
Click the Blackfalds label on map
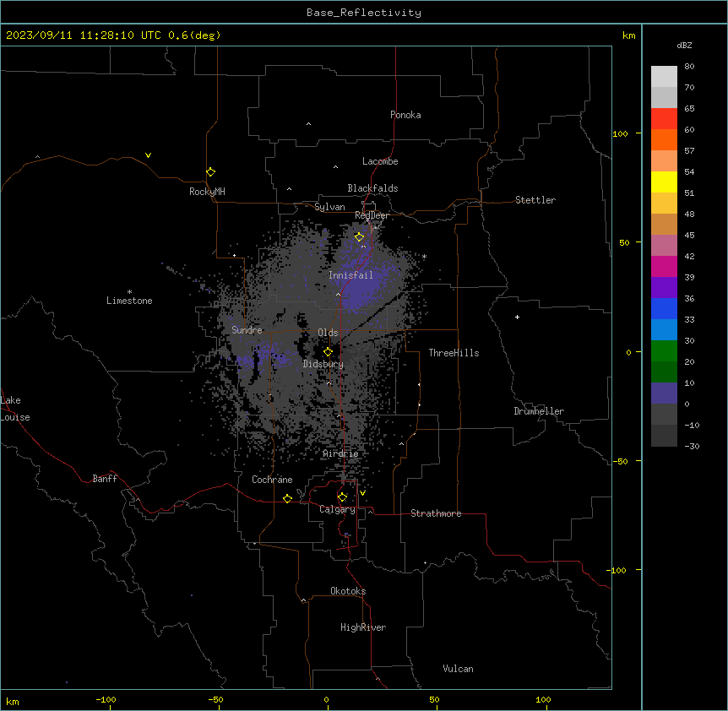(x=372, y=188)
